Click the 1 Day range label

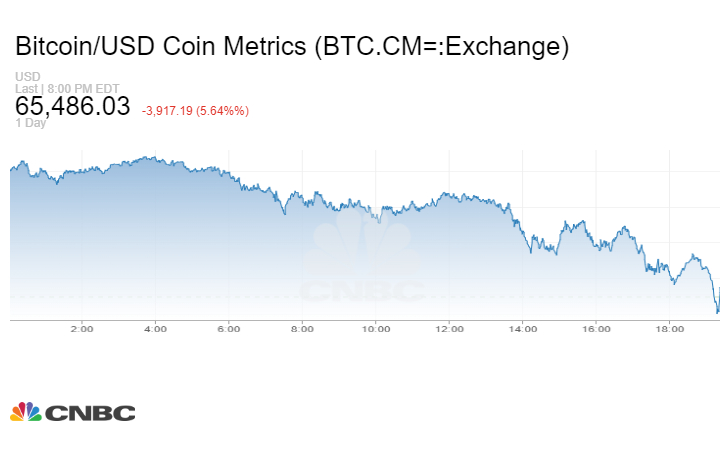click(31, 123)
